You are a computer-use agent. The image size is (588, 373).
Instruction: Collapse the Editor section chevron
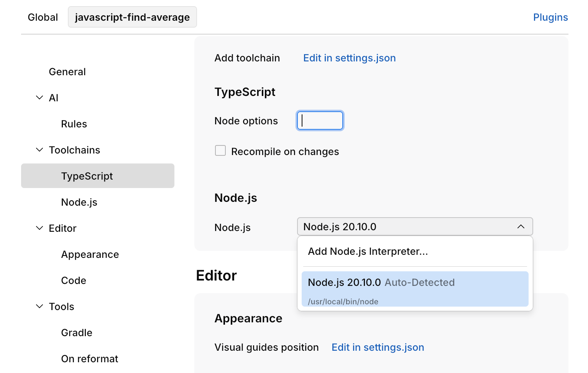point(39,228)
